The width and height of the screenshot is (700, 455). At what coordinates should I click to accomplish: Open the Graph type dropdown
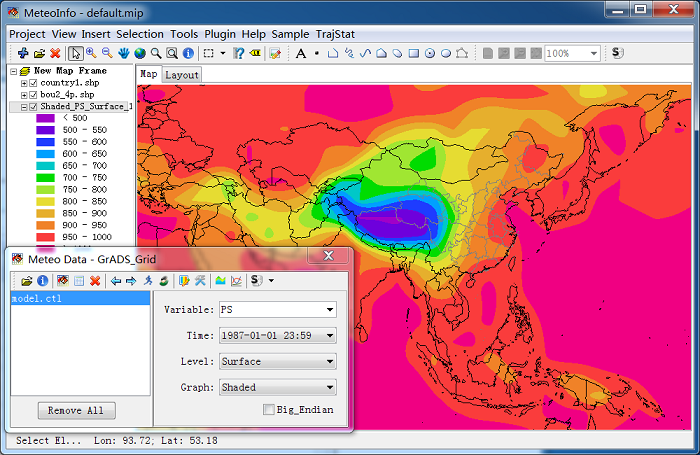click(x=329, y=388)
